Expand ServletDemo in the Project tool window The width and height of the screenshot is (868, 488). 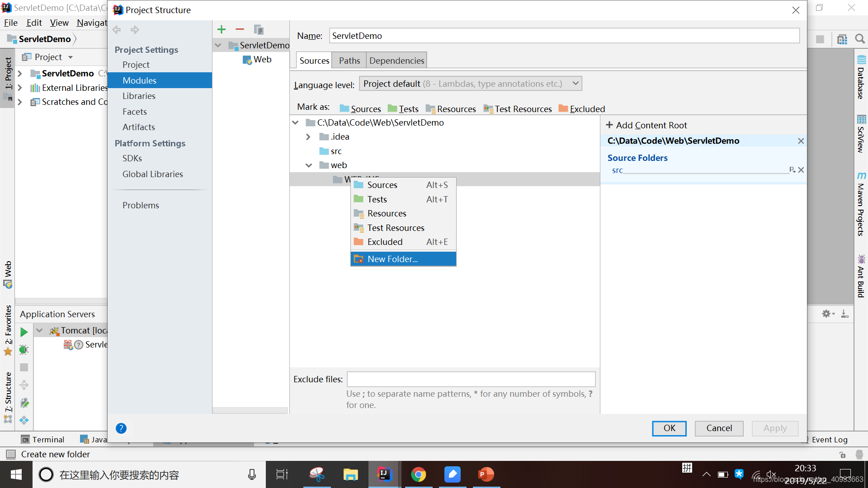coord(20,73)
